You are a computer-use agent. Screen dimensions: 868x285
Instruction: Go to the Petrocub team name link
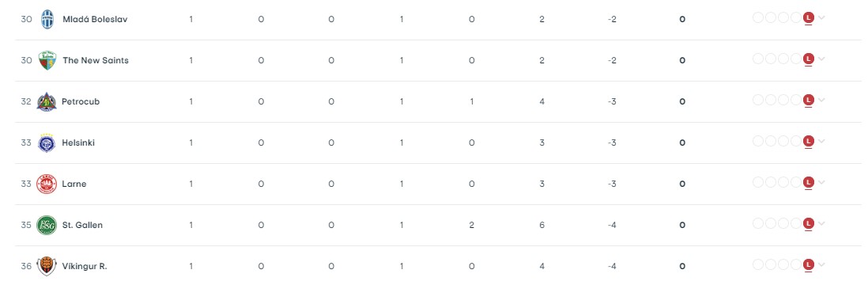pos(81,101)
